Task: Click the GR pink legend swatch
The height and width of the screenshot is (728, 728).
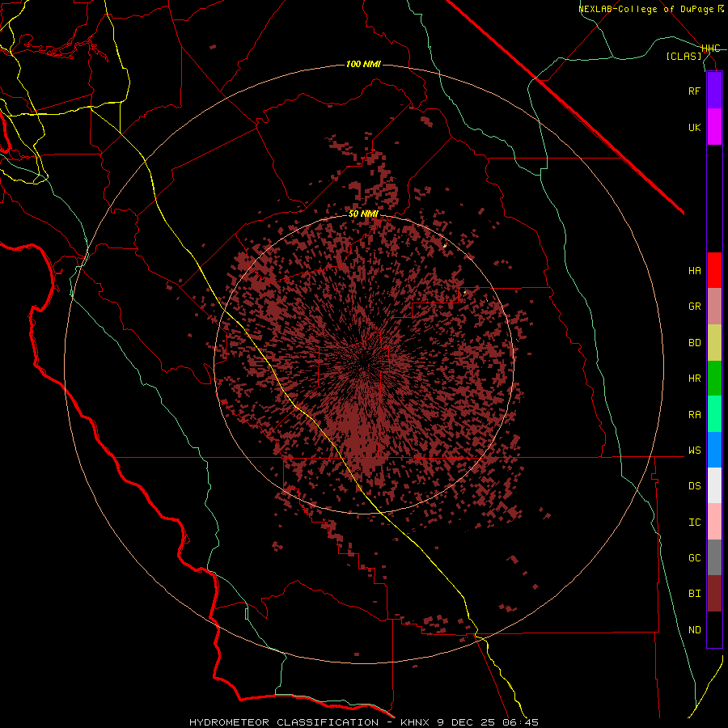Action: point(714,307)
